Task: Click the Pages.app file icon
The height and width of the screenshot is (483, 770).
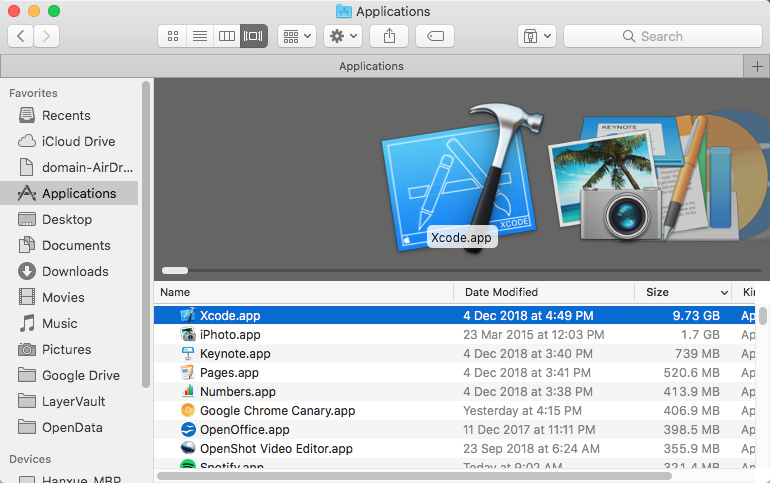Action: [x=188, y=373]
